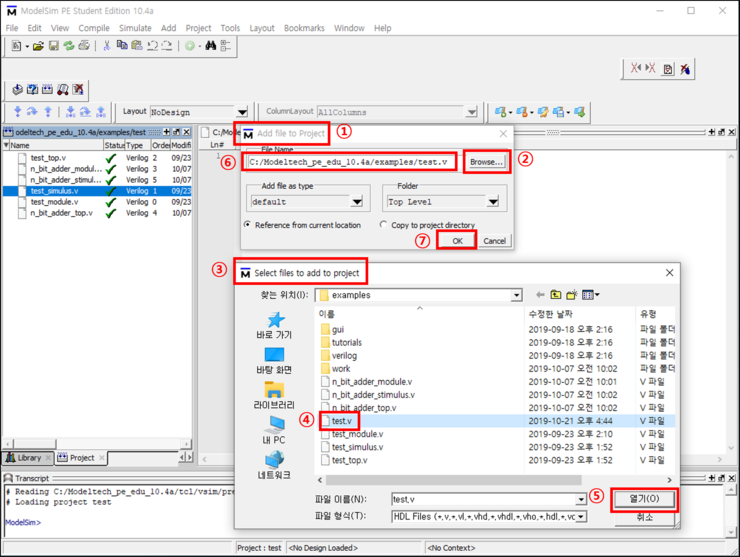Click the New file toolbar icon
This screenshot has height=557, width=740.
(16, 46)
